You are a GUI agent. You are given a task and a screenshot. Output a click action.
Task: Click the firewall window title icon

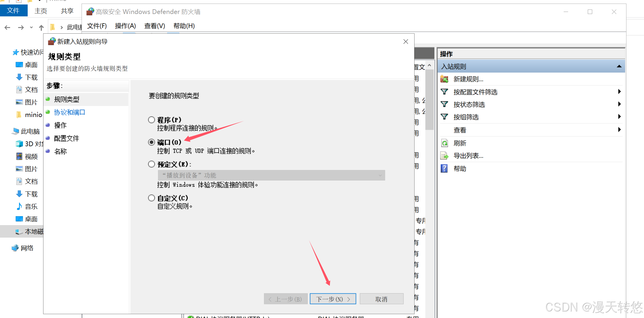point(90,12)
